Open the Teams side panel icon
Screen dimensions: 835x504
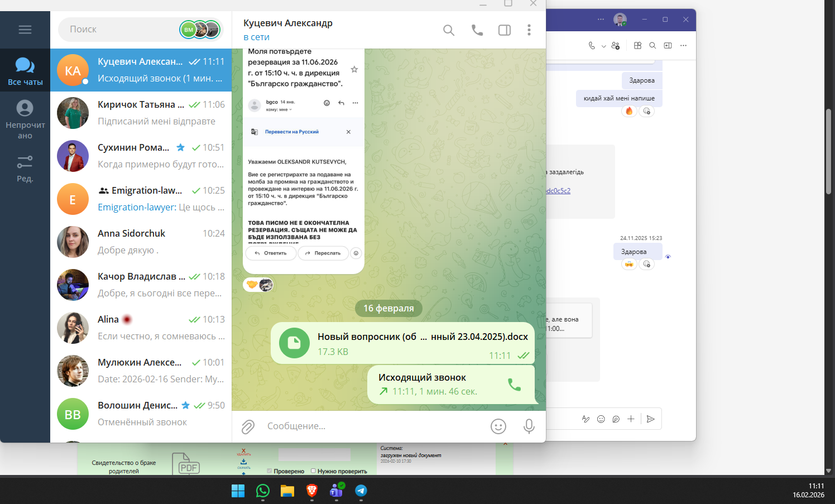click(x=668, y=46)
